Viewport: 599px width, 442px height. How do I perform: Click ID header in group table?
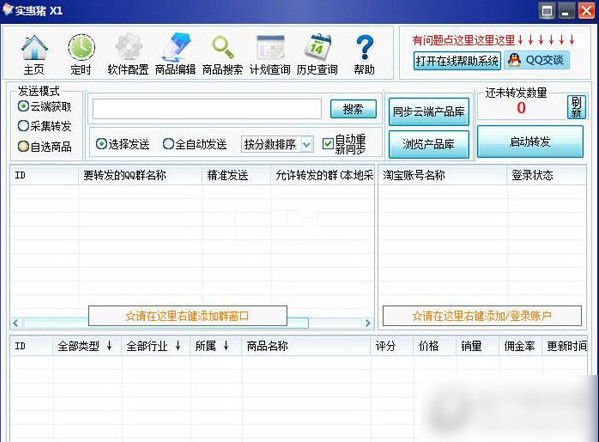click(x=44, y=175)
